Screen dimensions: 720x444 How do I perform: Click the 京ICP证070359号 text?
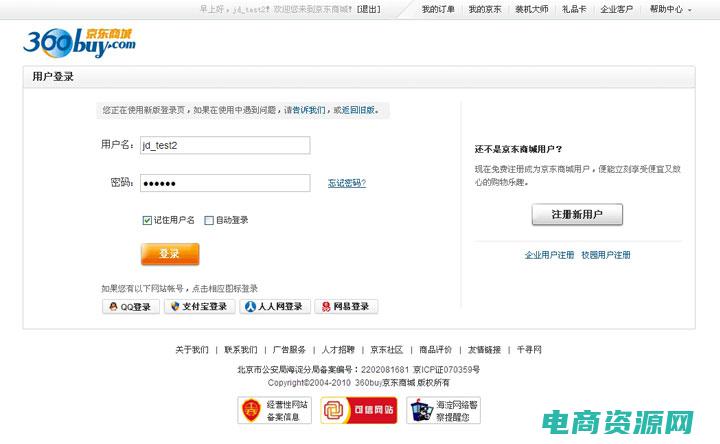pyautogui.click(x=446, y=370)
